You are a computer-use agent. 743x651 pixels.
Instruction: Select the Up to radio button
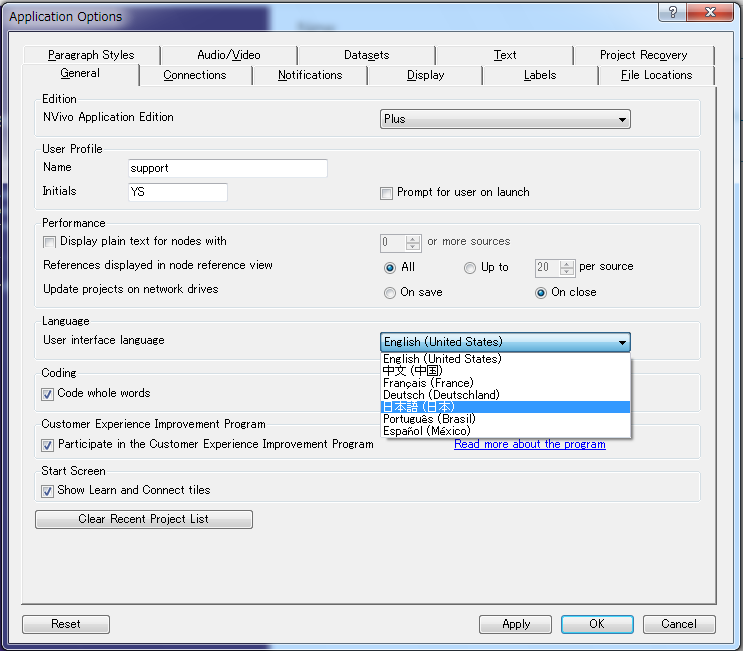470,268
